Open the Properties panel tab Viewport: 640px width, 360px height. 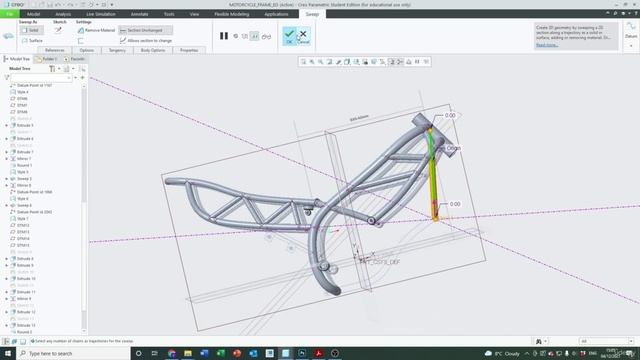[189, 50]
